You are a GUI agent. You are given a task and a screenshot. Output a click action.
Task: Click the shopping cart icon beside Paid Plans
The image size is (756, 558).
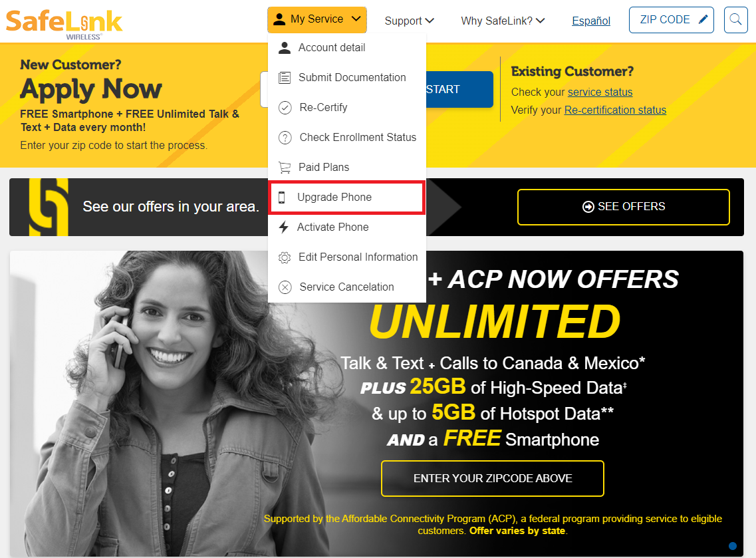[285, 168]
